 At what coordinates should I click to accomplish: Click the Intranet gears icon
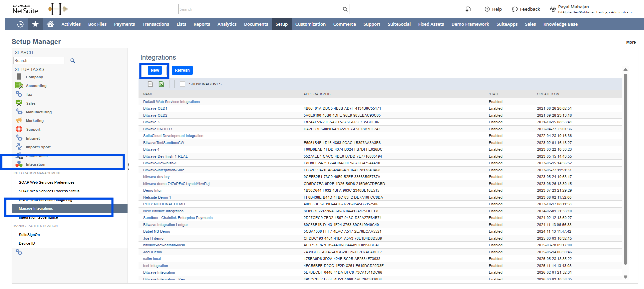coord(19,138)
